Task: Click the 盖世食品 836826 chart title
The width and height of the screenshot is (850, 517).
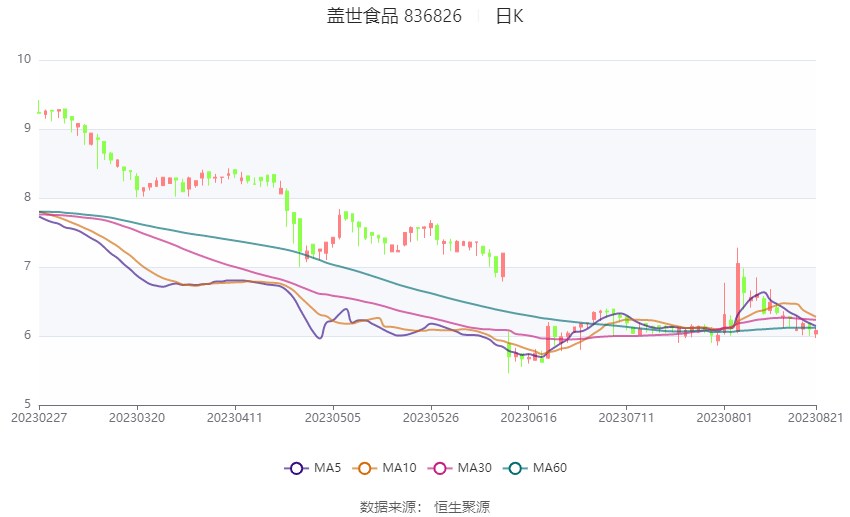Action: [394, 17]
